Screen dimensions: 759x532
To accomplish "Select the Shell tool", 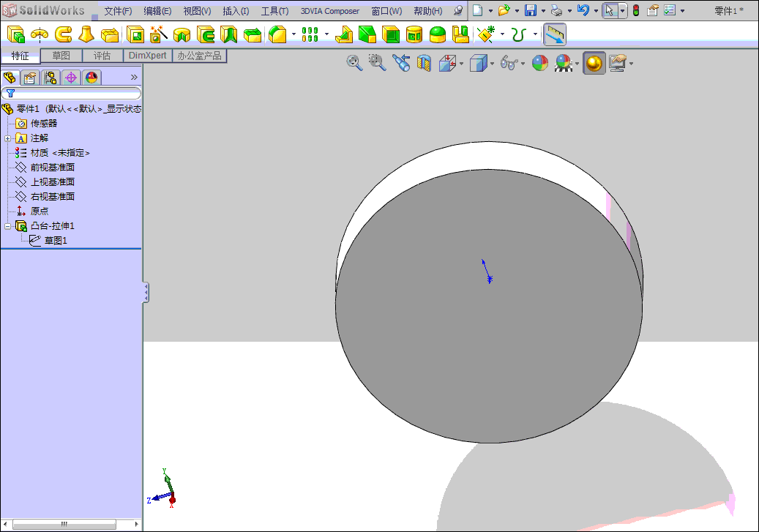I will tap(391, 34).
